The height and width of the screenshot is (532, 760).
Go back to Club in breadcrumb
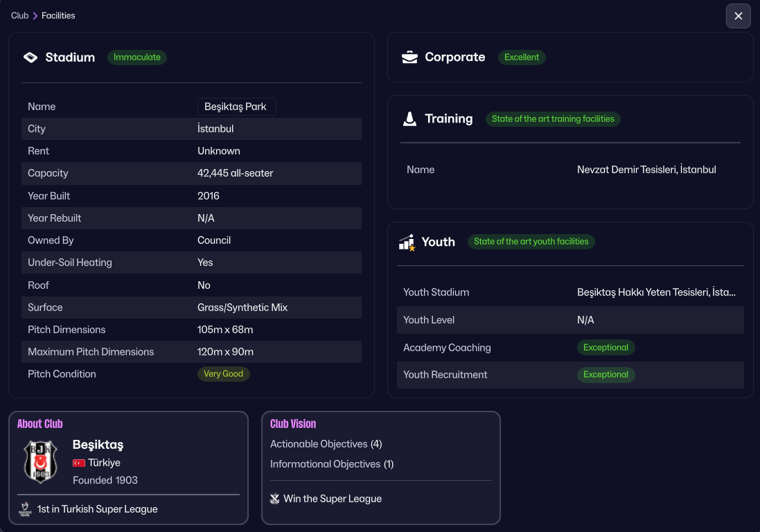[19, 15]
